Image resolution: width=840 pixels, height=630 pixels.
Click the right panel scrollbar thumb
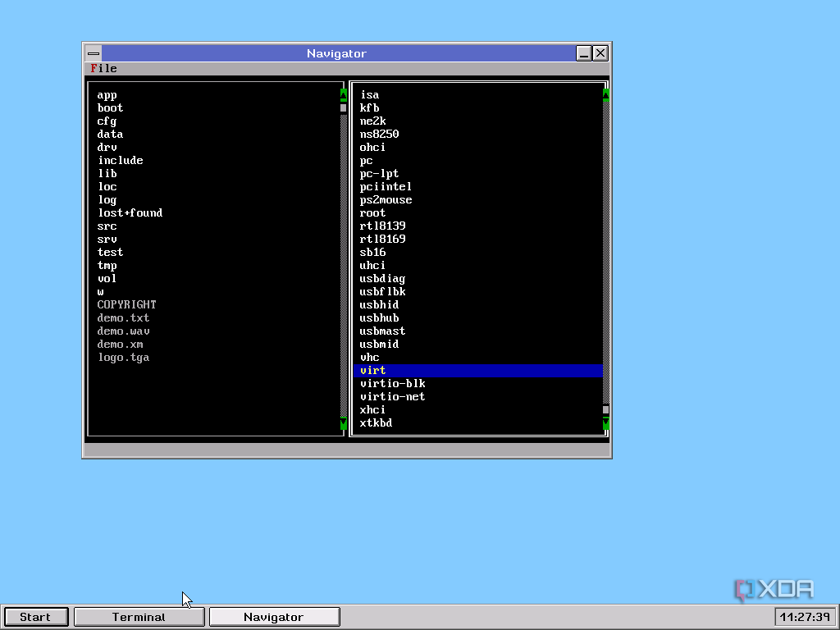(606, 410)
